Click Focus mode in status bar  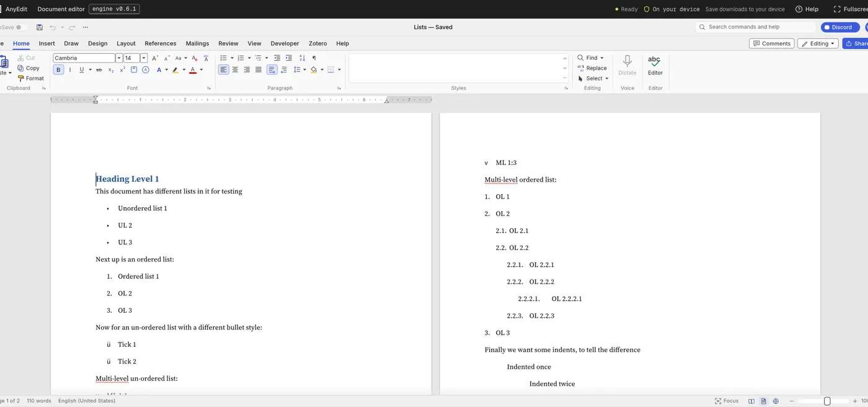(727, 401)
